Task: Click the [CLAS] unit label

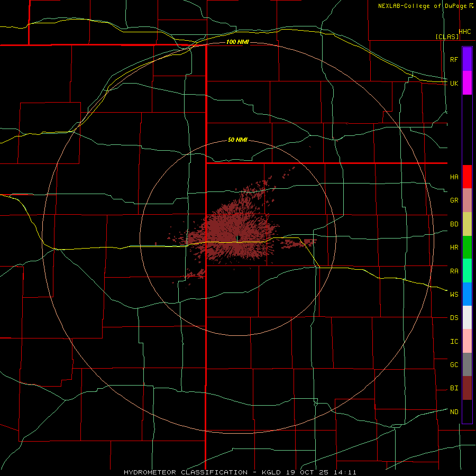Action: point(447,36)
